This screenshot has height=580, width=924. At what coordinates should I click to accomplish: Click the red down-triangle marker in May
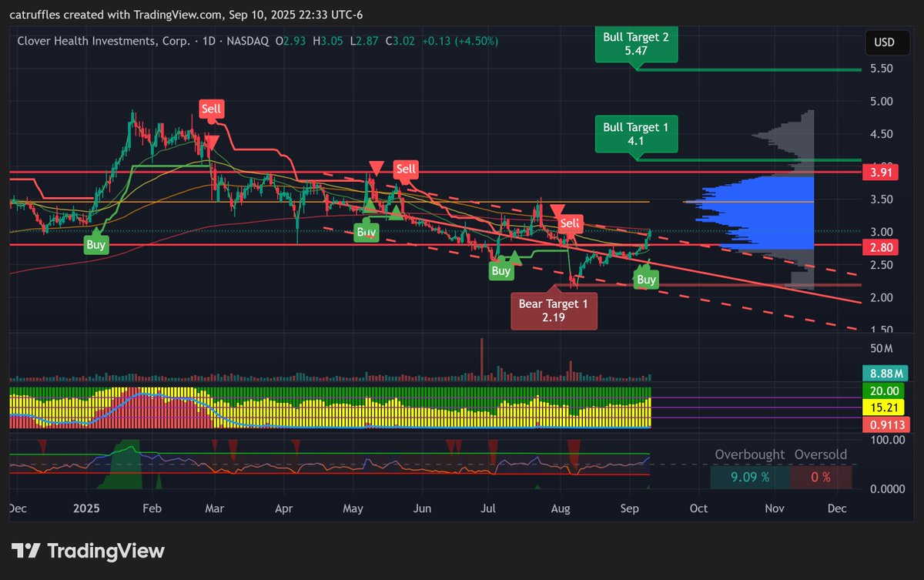[377, 168]
